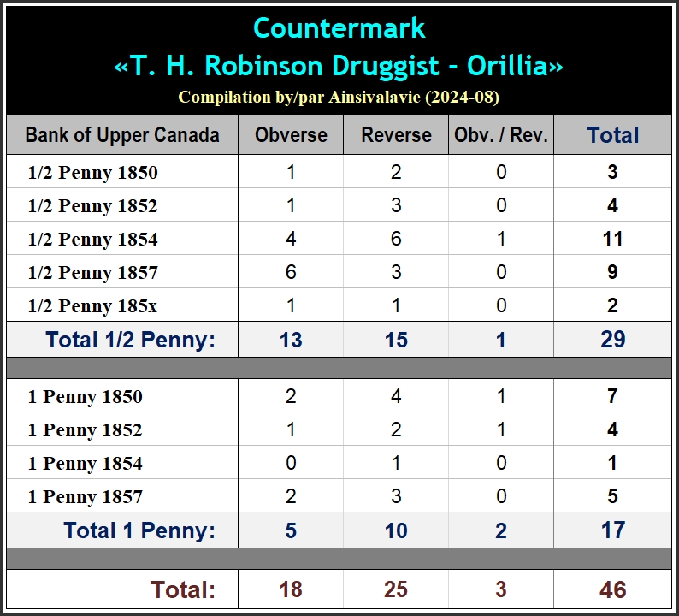Viewport: 679px width, 616px height.
Task: Select Reverse value '4' in 1 Penny 1850 row
Action: coord(396,396)
